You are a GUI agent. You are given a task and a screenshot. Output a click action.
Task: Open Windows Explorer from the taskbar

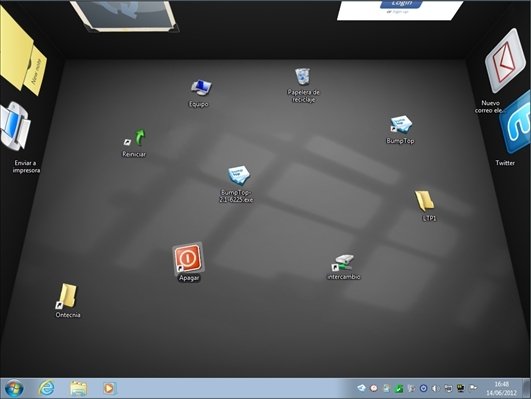[79, 388]
